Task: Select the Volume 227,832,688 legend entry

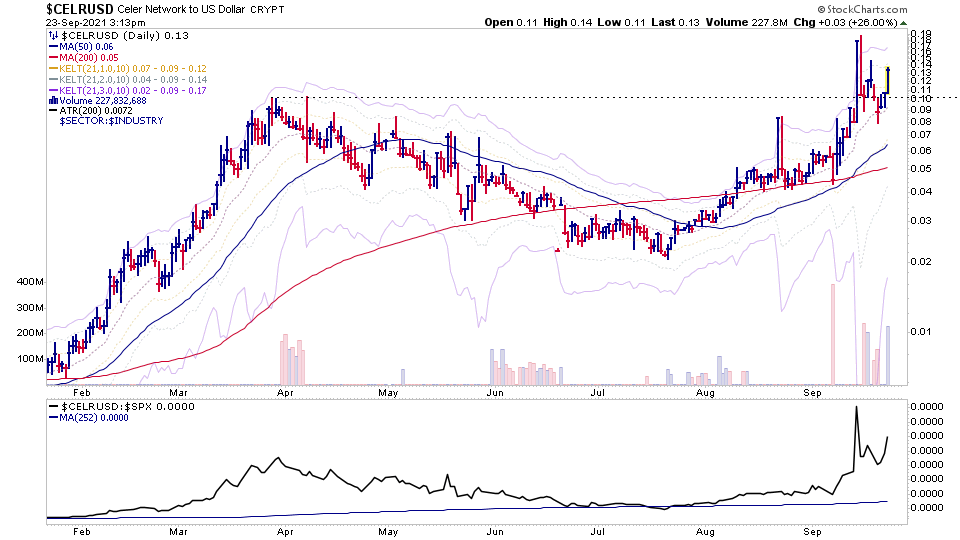Action: [x=103, y=101]
